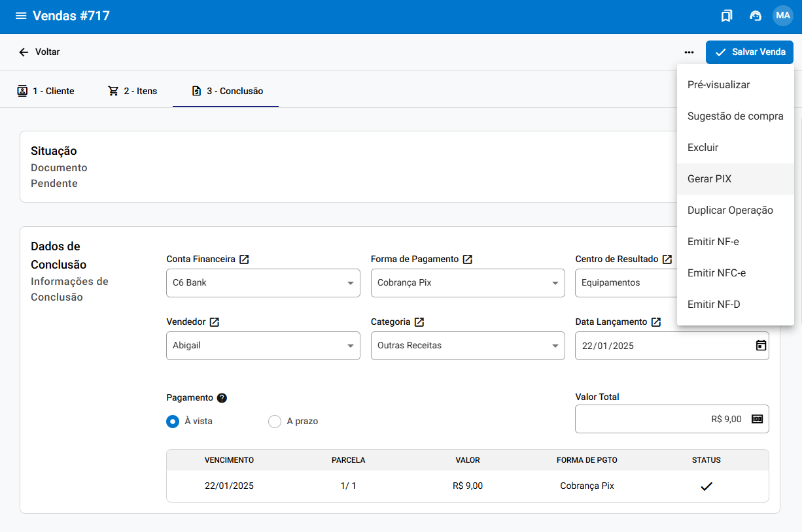Click the Pagamento help question icon
This screenshot has width=802, height=532.
point(222,398)
